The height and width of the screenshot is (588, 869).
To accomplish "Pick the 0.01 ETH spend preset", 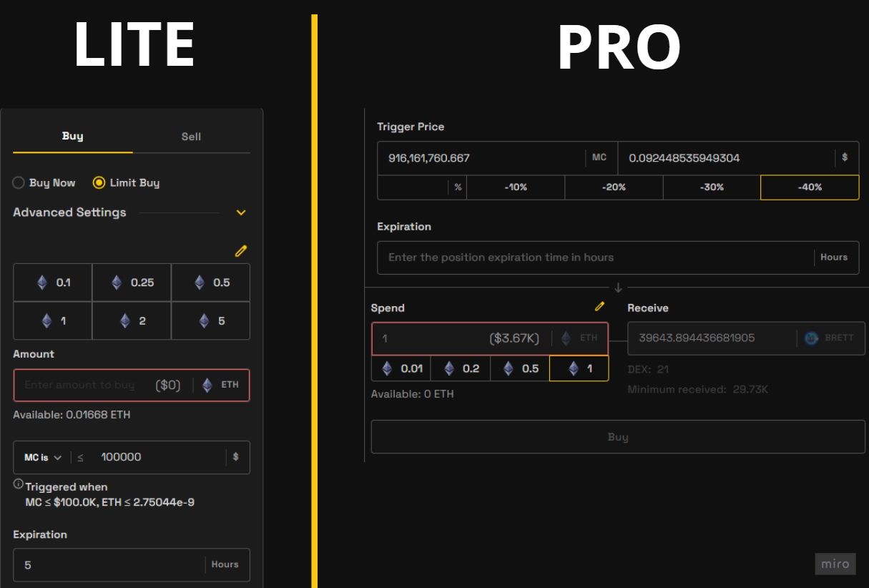I will pos(401,369).
